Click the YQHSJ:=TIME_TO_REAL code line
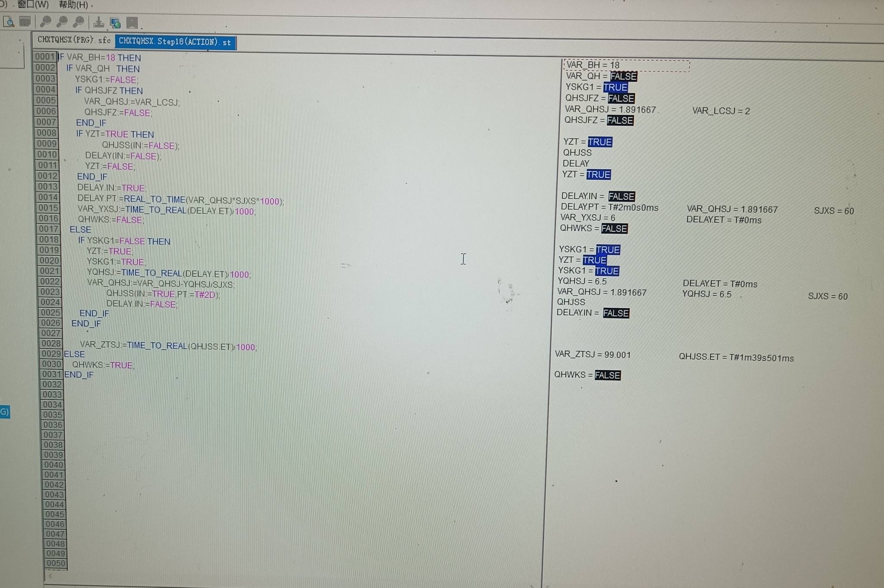884x588 pixels. pos(169,274)
